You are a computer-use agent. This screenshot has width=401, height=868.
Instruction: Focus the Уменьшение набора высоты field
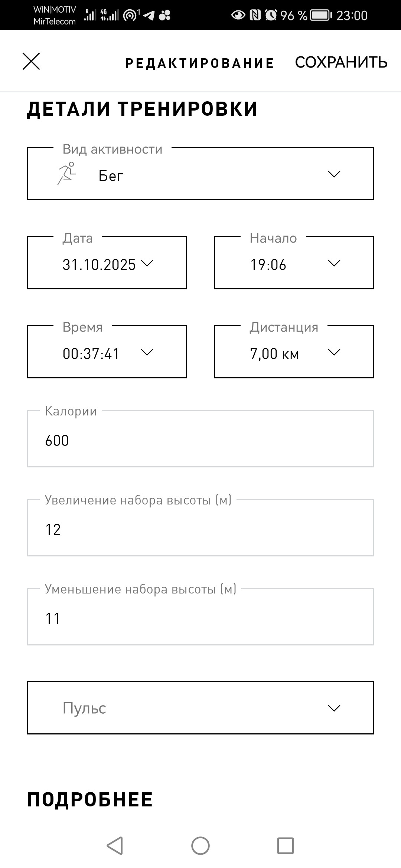tap(200, 617)
